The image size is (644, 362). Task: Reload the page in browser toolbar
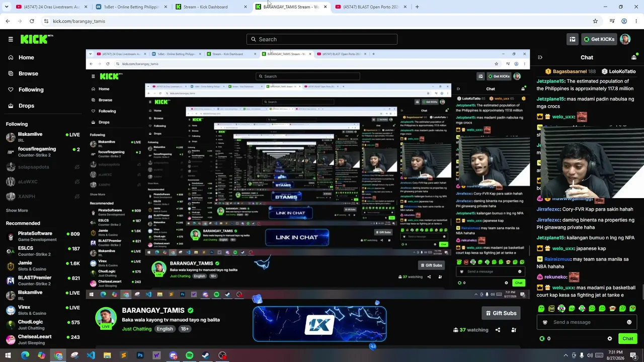32,21
